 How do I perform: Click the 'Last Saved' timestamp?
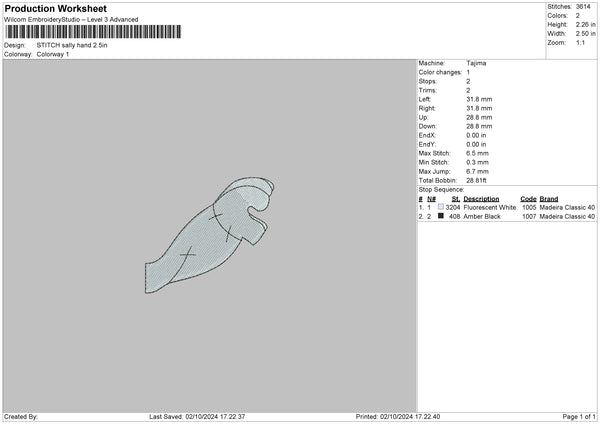(197, 417)
